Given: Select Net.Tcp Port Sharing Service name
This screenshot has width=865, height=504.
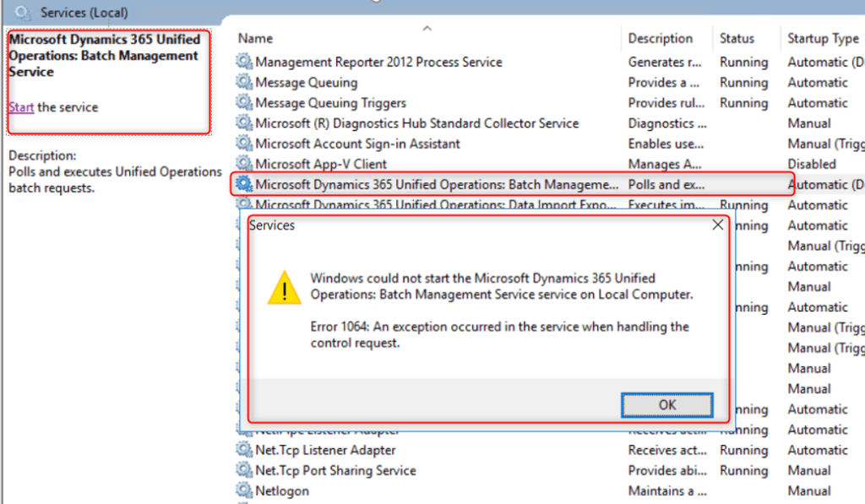Looking at the screenshot, I should click(x=335, y=470).
